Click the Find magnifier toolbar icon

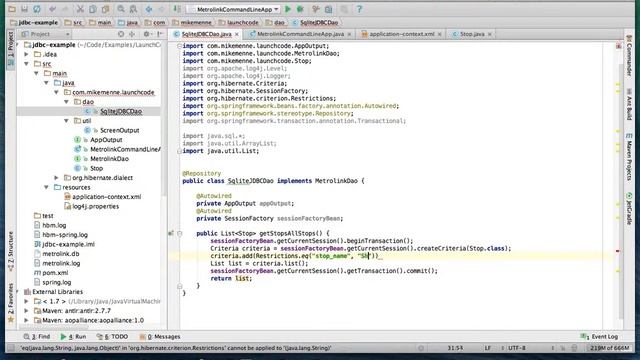(x=121, y=9)
